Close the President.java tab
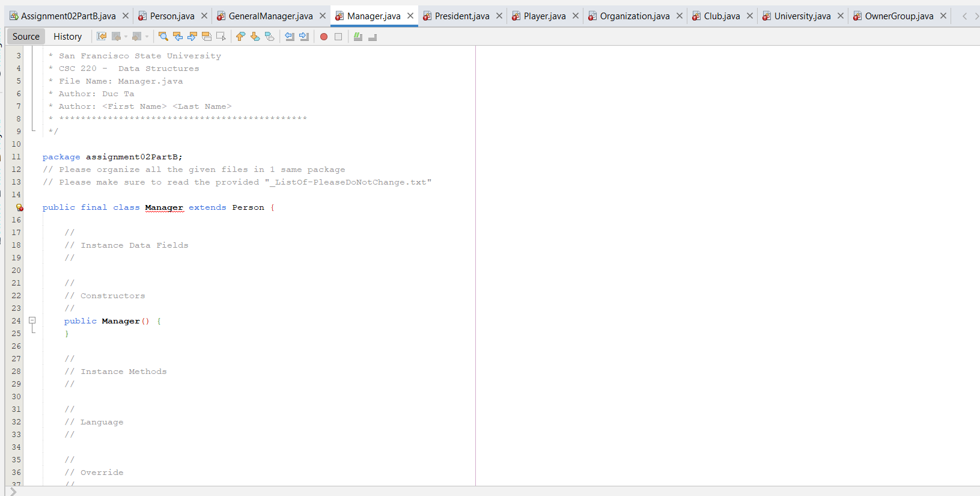 point(499,16)
